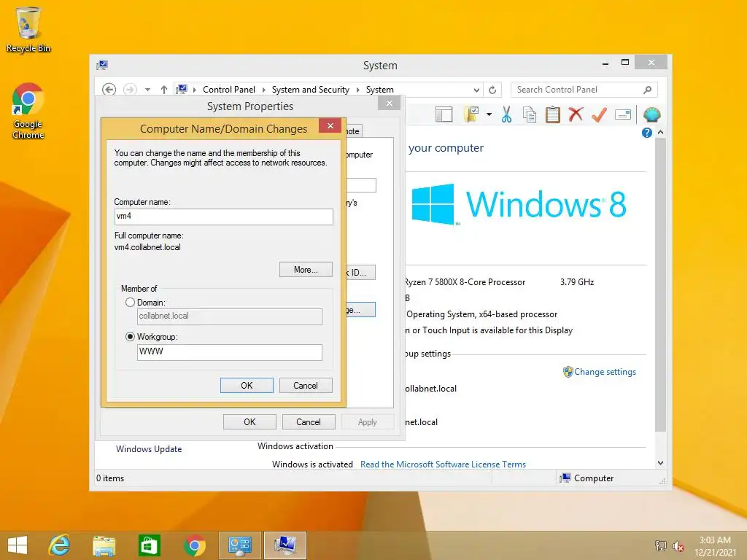Click the red X Delete icon in the toolbar
The width and height of the screenshot is (747, 560).
click(x=576, y=114)
